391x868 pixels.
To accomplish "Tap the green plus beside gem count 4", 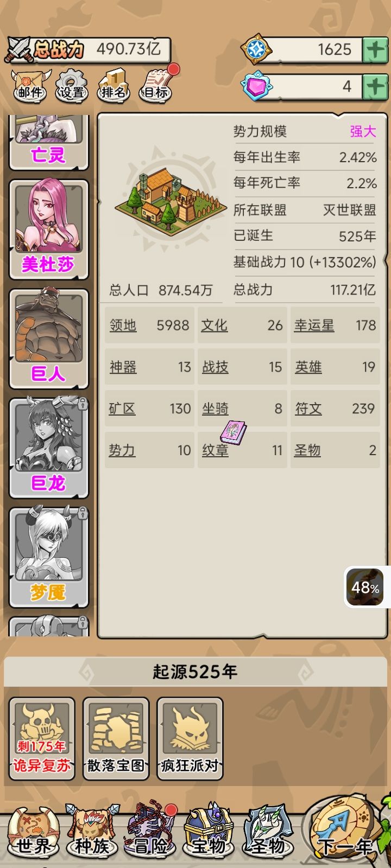I will pos(375,86).
